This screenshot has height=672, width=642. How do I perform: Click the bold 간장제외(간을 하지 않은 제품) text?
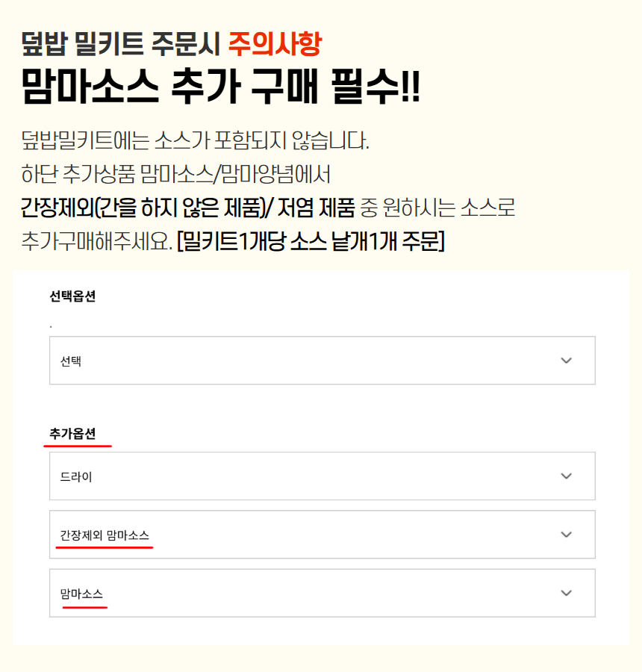tap(143, 208)
